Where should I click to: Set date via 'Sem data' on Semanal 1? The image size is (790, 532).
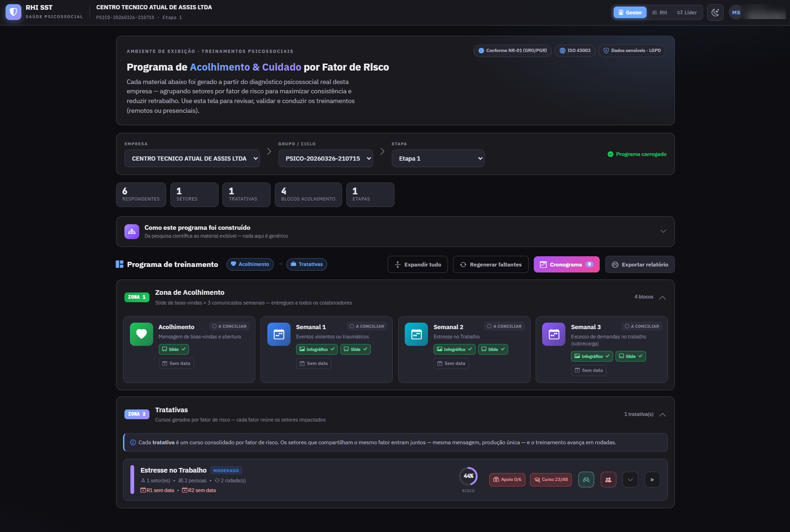(x=314, y=363)
